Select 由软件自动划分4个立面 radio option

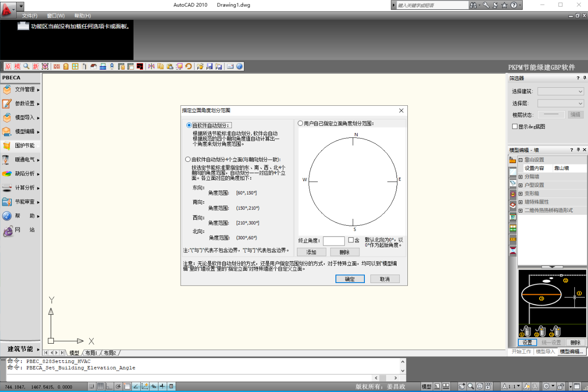pyautogui.click(x=188, y=159)
